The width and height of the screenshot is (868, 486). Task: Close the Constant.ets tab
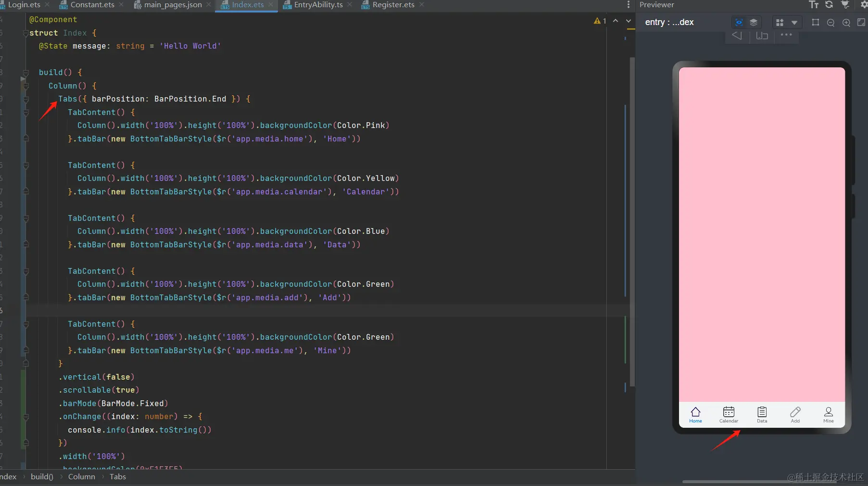(121, 5)
